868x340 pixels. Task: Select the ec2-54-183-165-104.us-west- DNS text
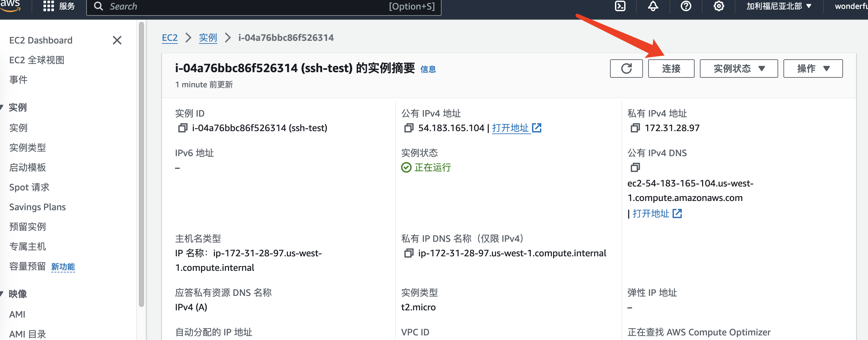tap(690, 183)
